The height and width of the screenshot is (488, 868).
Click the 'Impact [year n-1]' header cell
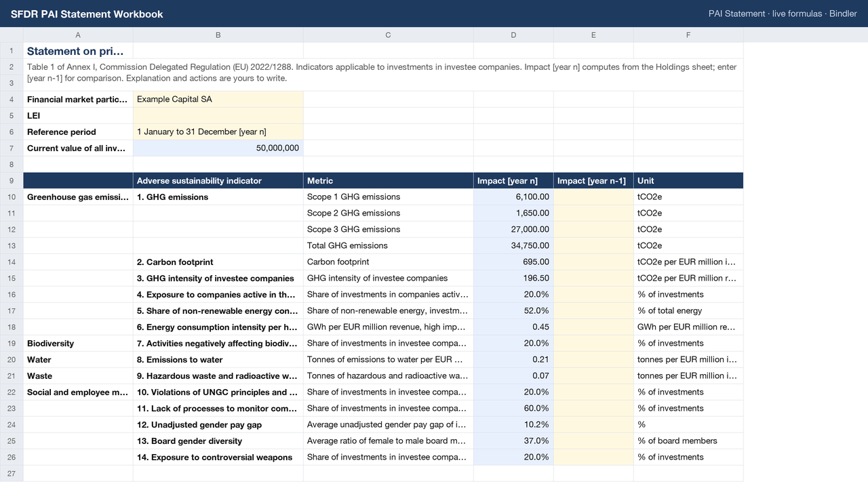pos(593,180)
